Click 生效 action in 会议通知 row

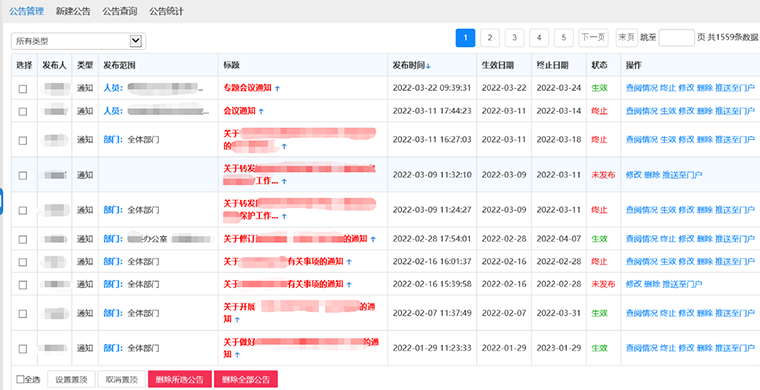[x=668, y=111]
